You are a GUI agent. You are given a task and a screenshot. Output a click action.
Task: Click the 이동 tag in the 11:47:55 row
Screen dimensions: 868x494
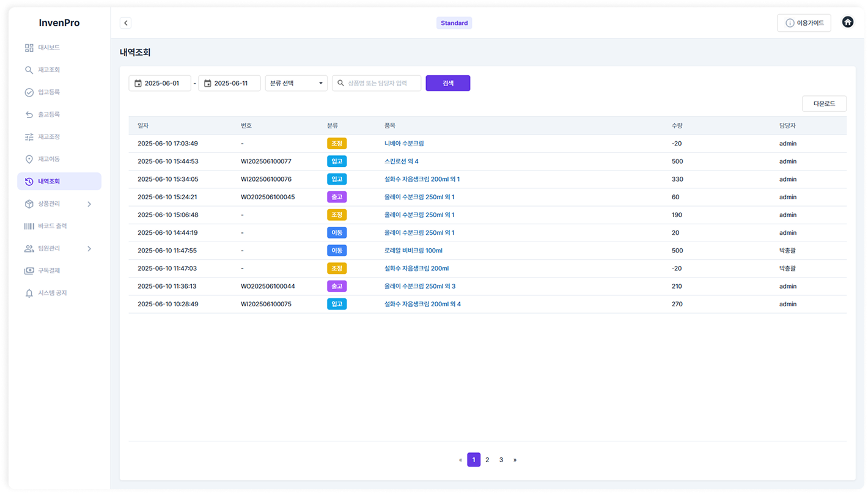click(337, 251)
